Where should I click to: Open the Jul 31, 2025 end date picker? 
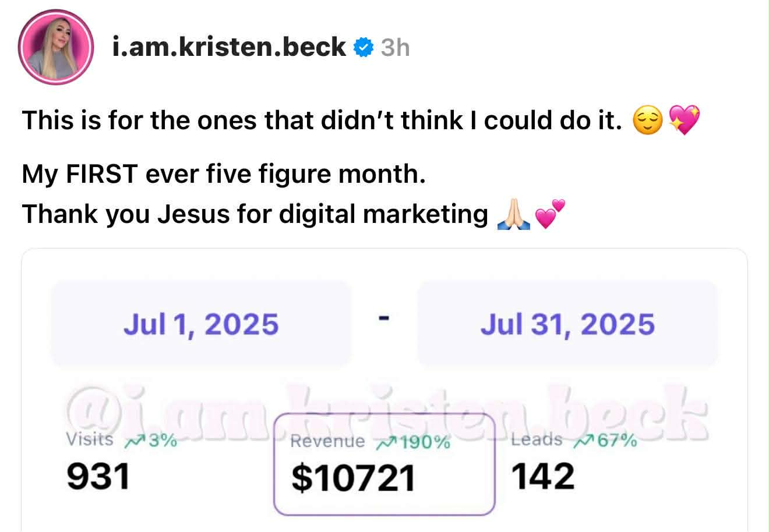click(x=567, y=324)
